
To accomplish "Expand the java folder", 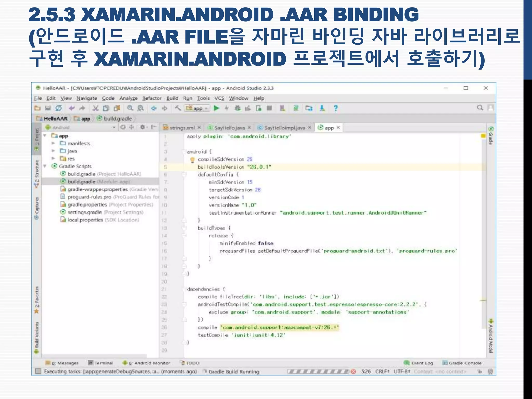I will pos(53,151).
